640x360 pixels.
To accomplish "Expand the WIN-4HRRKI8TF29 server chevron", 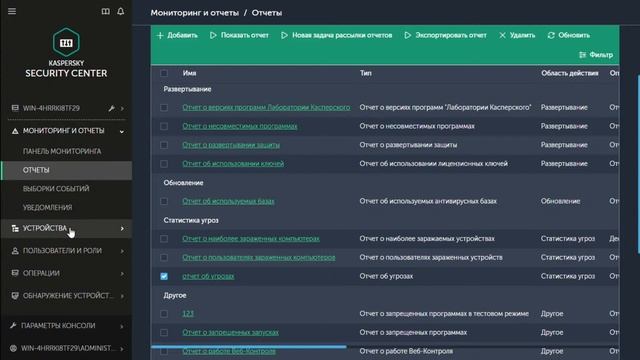I will click(x=122, y=108).
